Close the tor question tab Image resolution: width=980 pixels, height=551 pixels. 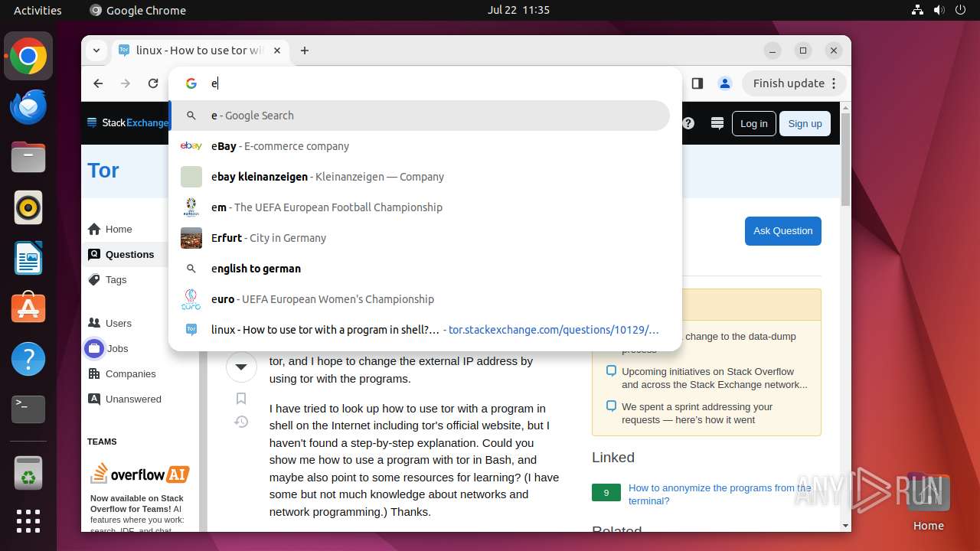coord(277,51)
